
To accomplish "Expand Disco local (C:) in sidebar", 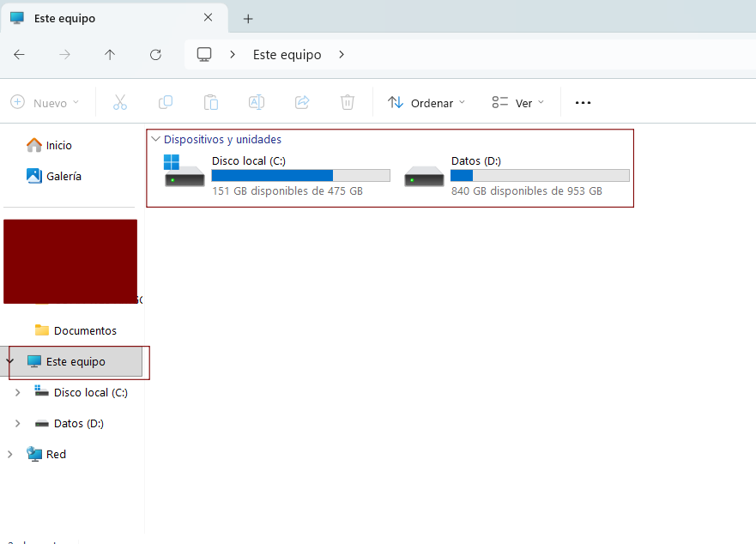I will pyautogui.click(x=18, y=393).
